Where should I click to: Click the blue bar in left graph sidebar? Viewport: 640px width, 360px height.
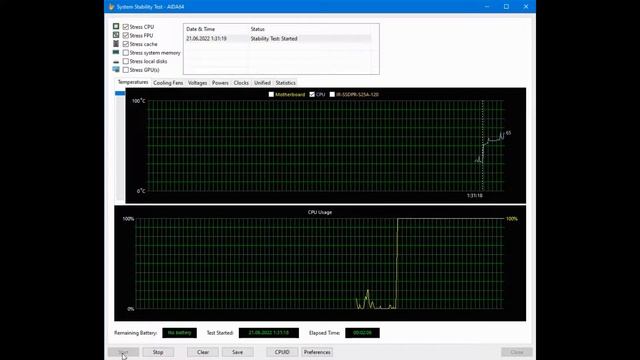pos(120,93)
